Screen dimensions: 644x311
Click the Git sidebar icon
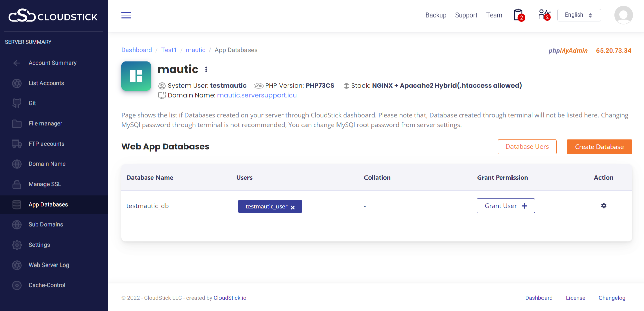click(x=17, y=103)
